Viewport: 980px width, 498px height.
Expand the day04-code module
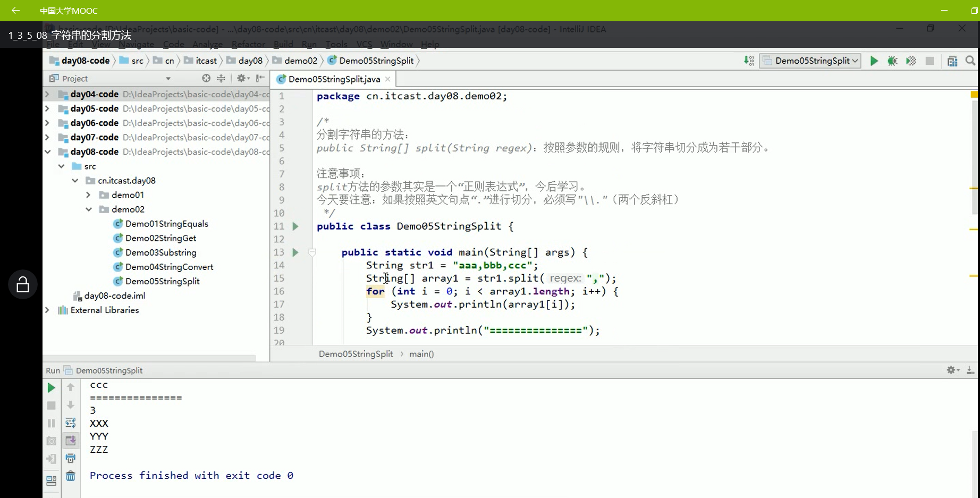click(x=47, y=94)
